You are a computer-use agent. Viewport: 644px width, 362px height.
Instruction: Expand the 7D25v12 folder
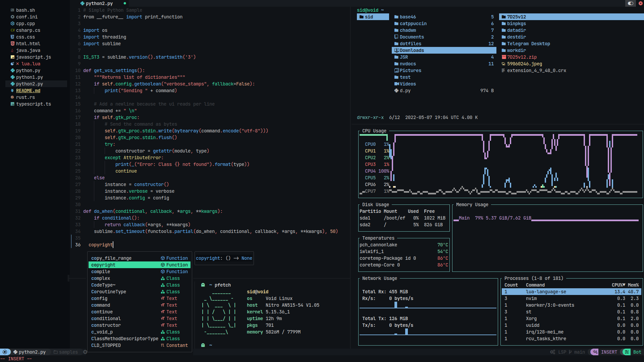(x=516, y=17)
